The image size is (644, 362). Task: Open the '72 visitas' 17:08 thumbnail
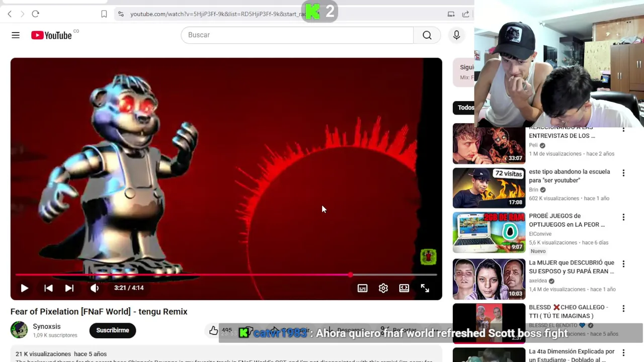coord(489,188)
